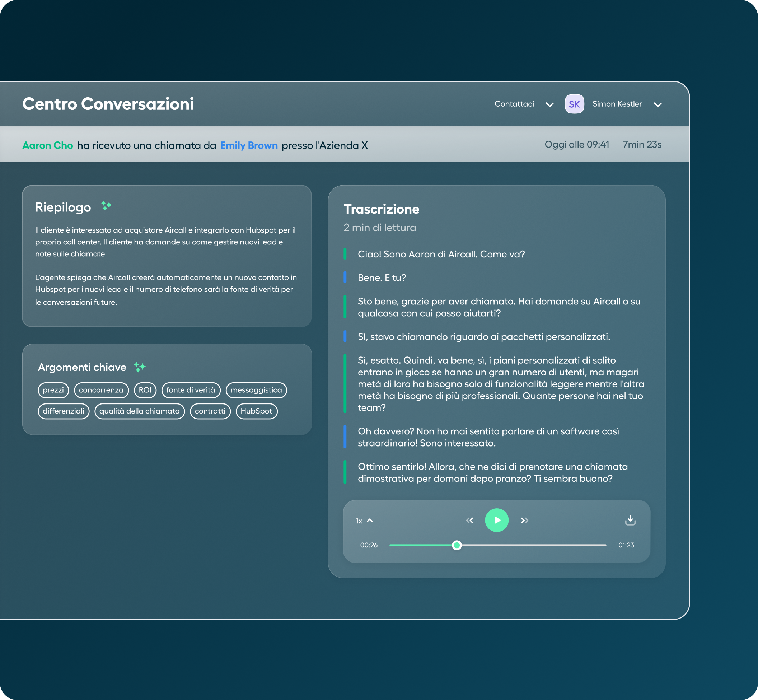758x700 pixels.
Task: Click the Trascrizione heading
Action: 381,209
